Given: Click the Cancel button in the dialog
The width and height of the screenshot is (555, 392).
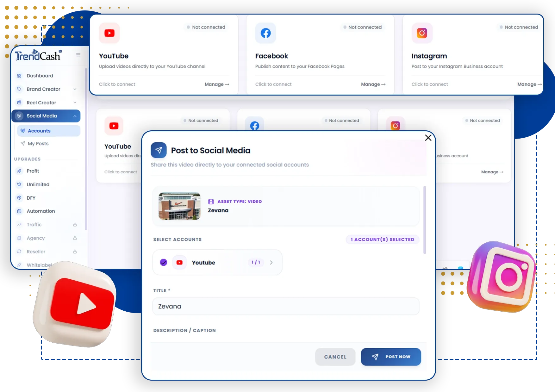Looking at the screenshot, I should coord(335,357).
